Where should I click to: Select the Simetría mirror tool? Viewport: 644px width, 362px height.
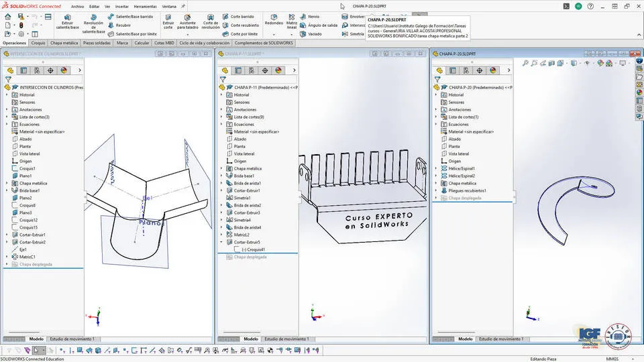pos(353,34)
